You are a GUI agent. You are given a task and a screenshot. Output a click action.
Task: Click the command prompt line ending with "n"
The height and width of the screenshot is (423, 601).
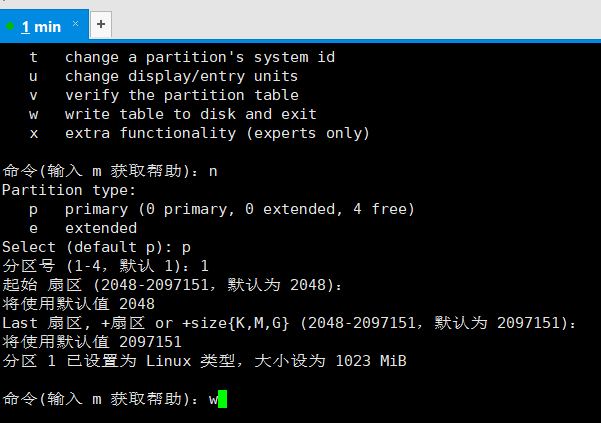(x=110, y=171)
